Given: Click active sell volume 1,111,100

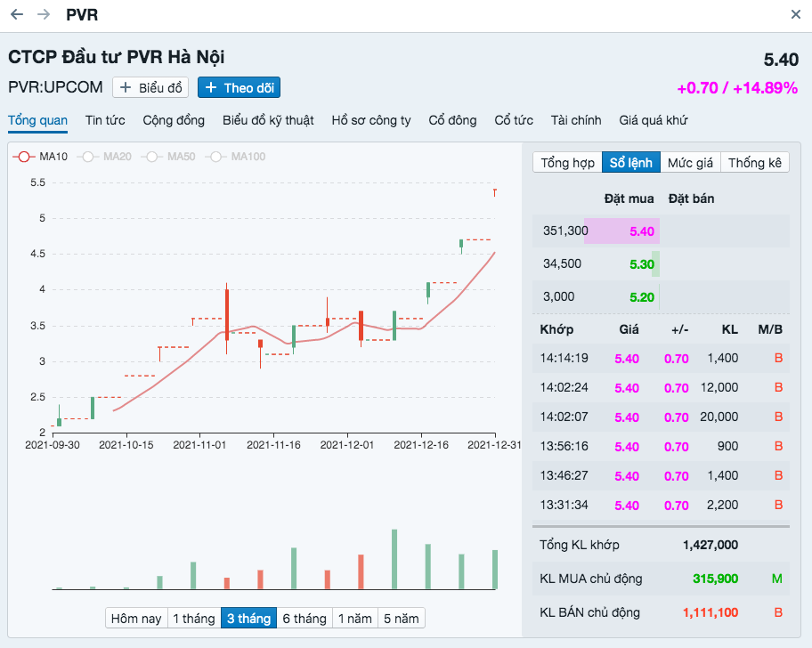Looking at the screenshot, I should tap(710, 612).
